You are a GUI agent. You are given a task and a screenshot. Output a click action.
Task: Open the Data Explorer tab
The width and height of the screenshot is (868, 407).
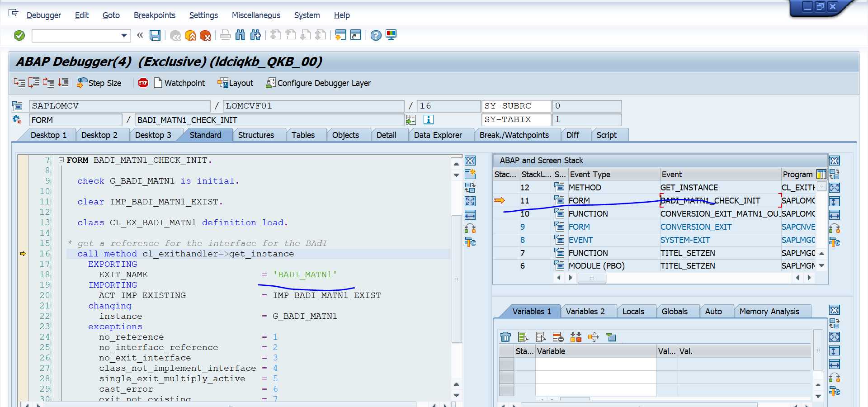pos(438,135)
